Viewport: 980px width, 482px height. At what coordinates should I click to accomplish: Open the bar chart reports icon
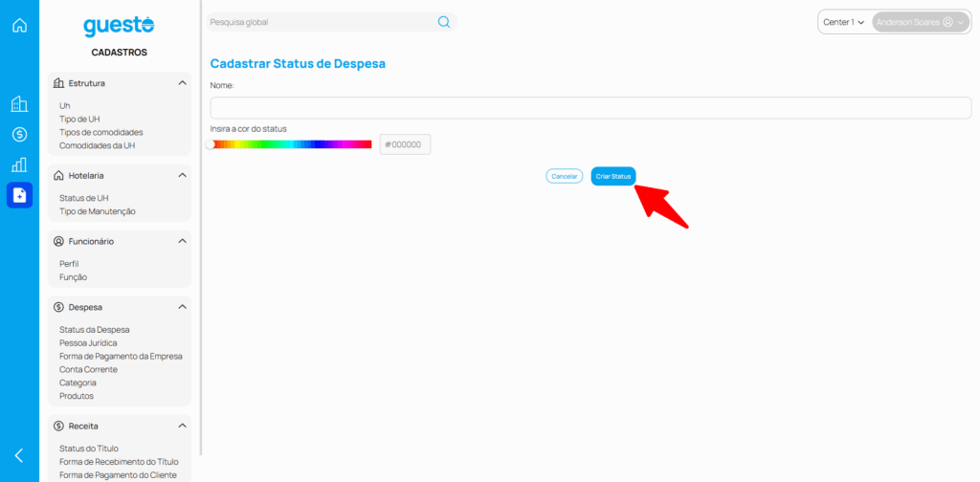[x=19, y=164]
